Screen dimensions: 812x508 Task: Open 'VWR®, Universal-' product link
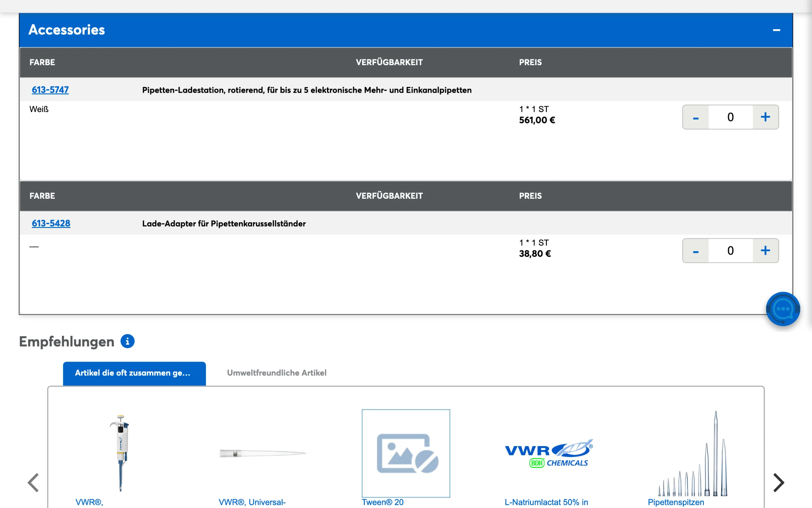point(252,502)
